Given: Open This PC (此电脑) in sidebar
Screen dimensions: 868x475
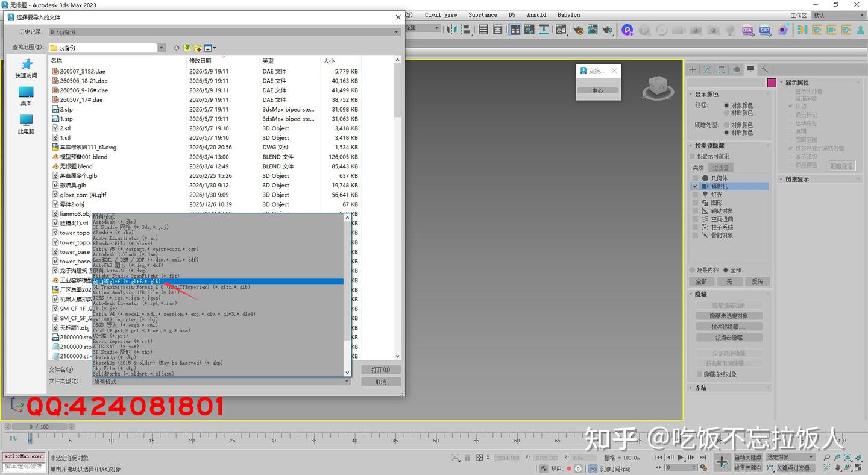Looking at the screenshot, I should (27, 124).
